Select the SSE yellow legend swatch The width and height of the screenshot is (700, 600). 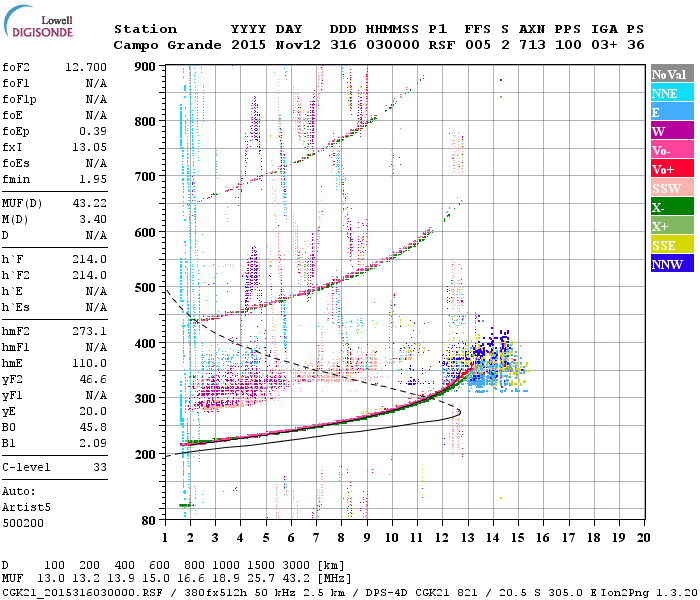pyautogui.click(x=672, y=245)
